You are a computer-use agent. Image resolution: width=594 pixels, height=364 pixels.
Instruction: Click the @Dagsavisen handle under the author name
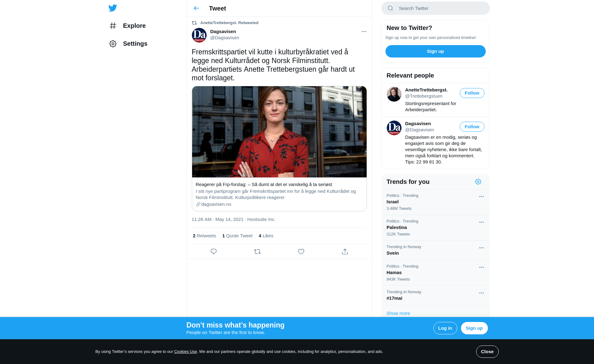click(225, 38)
